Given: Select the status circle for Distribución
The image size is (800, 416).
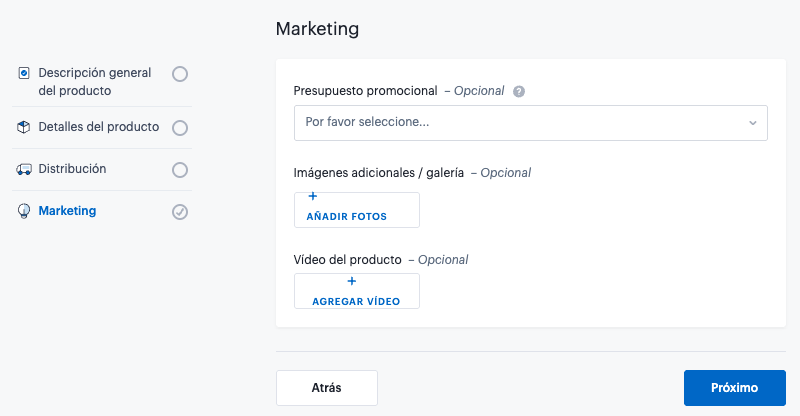Looking at the screenshot, I should point(180,170).
